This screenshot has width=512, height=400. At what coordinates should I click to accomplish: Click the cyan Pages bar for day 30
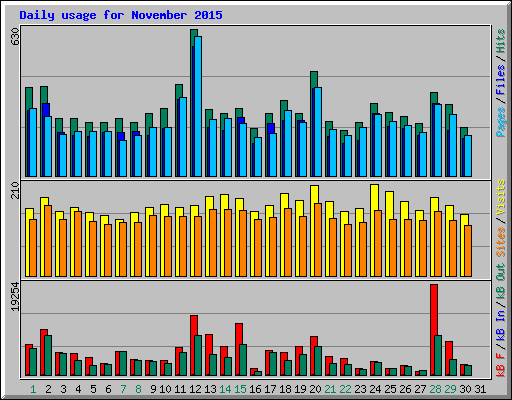tap(468, 156)
